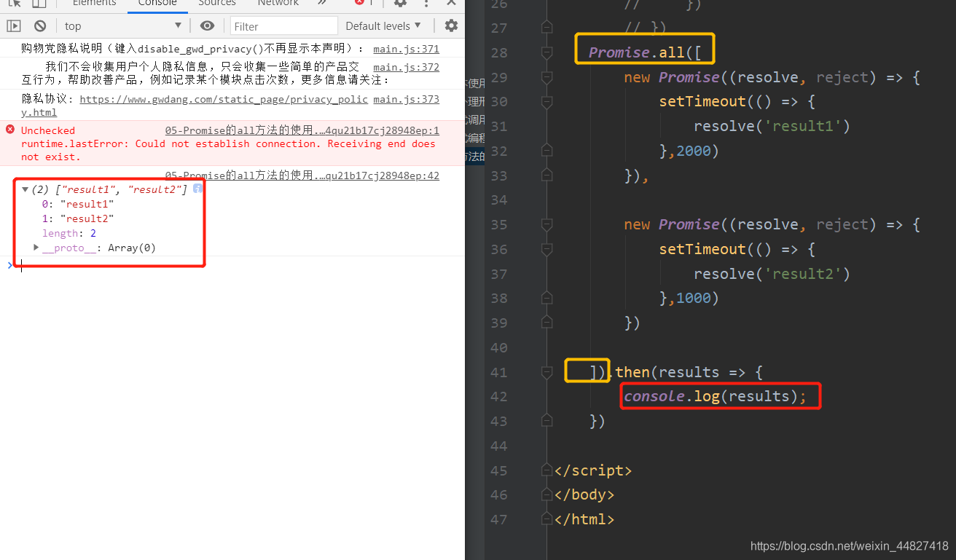Fold the Promise.all block at line 28
This screenshot has width=956, height=560.
tap(547, 52)
